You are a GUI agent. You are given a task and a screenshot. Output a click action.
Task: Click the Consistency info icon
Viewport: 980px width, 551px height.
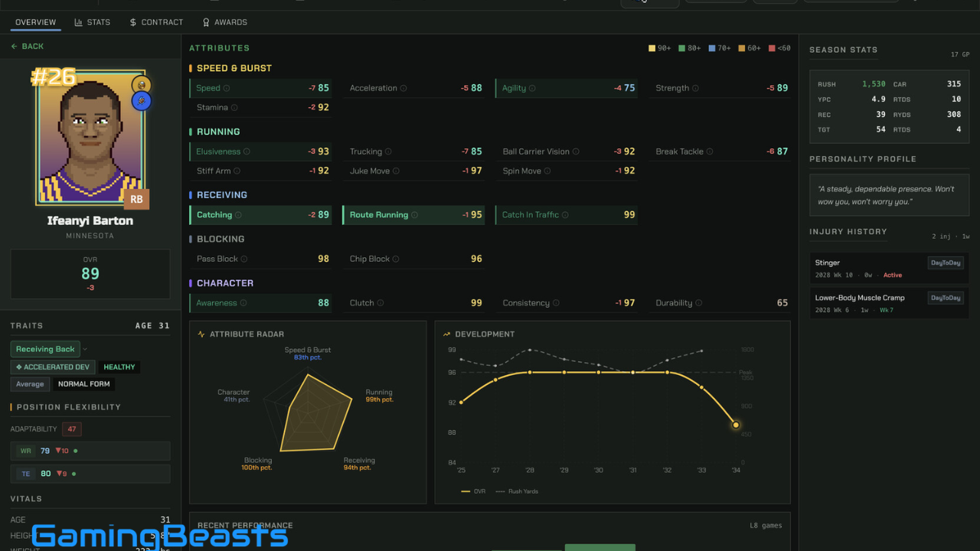556,303
